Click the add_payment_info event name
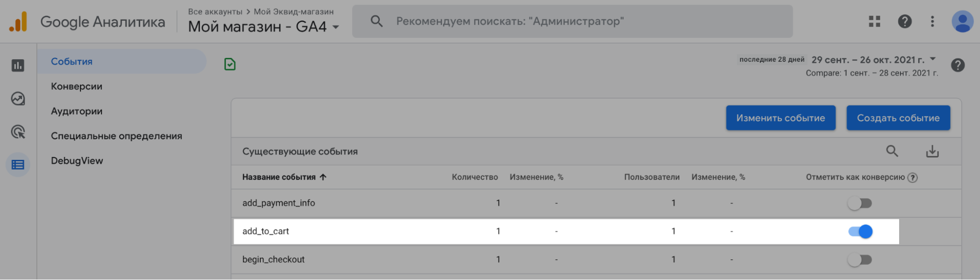This screenshot has width=980, height=280. pyautogui.click(x=278, y=203)
